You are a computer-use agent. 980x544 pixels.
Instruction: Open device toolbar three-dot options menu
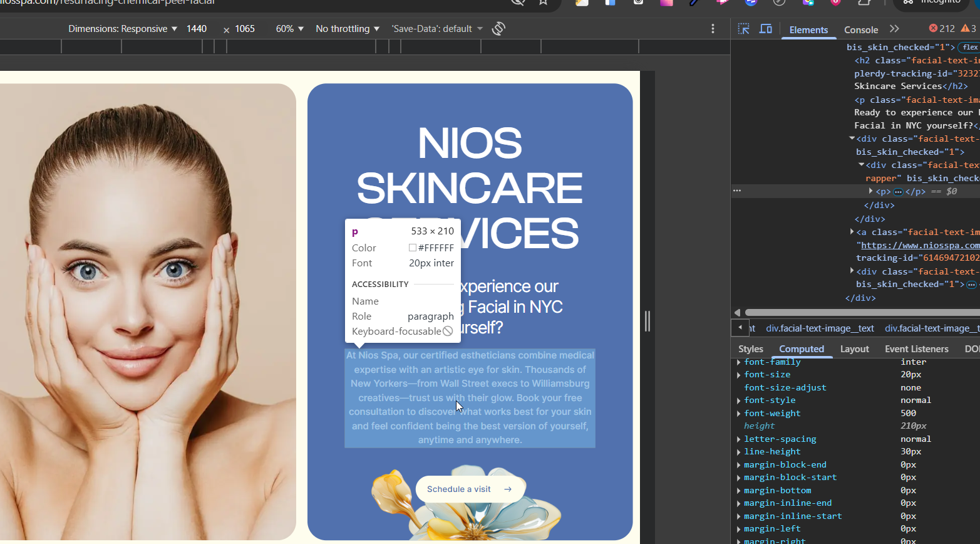[x=713, y=29]
